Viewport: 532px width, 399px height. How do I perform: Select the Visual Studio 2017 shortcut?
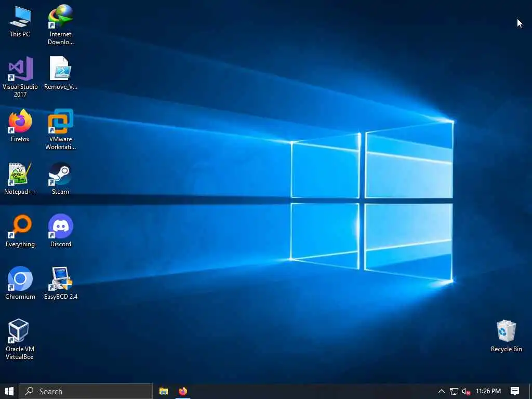click(x=20, y=77)
